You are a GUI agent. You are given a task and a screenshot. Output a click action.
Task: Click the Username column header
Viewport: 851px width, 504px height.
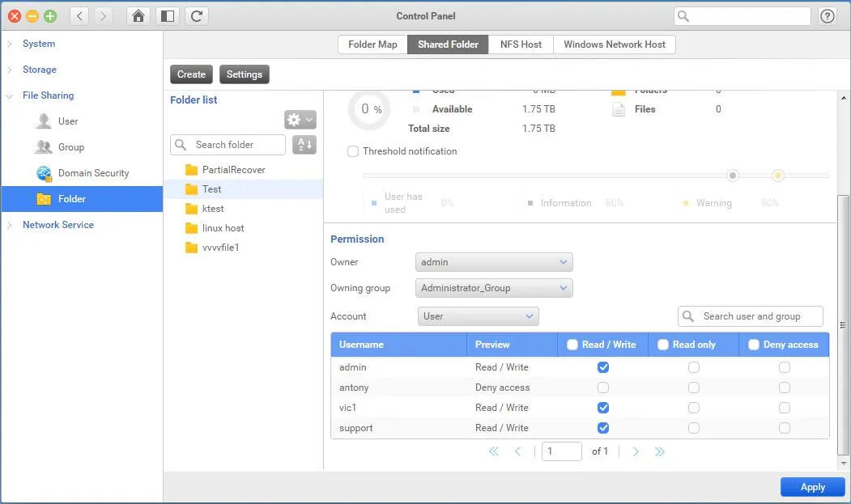pos(398,345)
